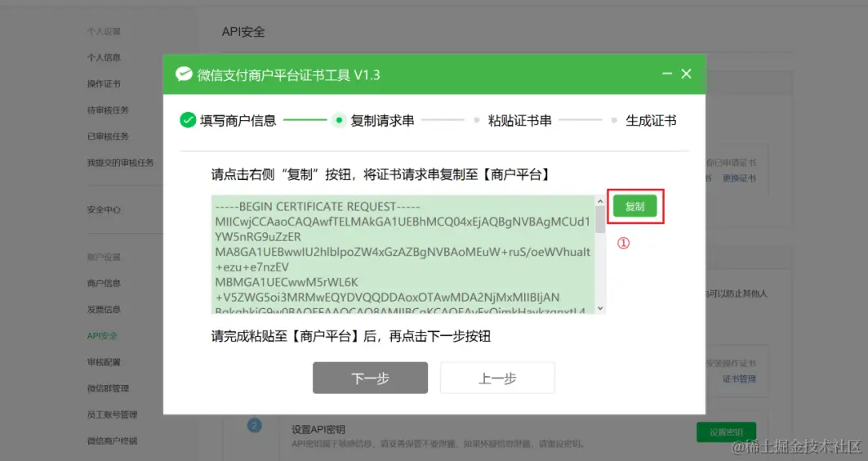Click the scroll up arrow of request text box
This screenshot has width=868, height=461.
[600, 201]
